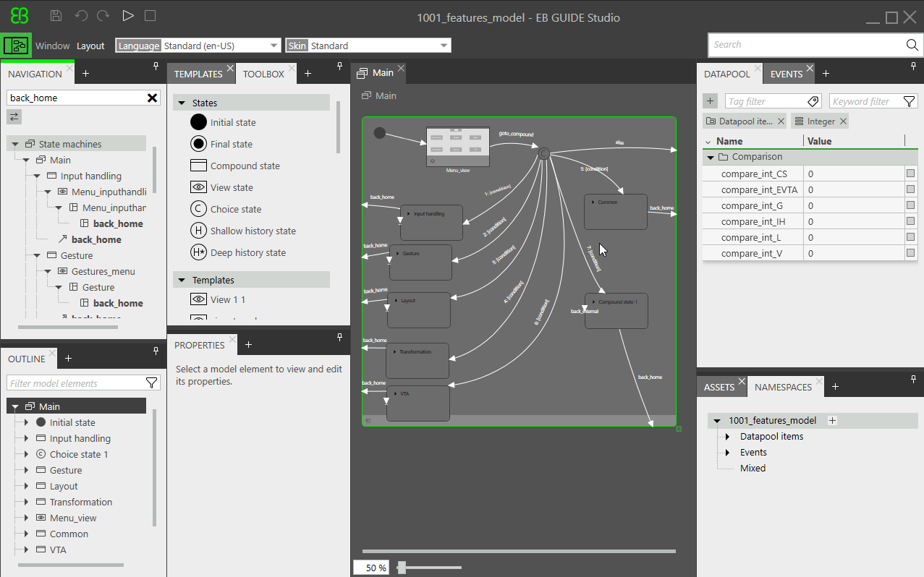This screenshot has height=577, width=924.
Task: Expand Choice state 1 in the Outline
Action: [26, 455]
